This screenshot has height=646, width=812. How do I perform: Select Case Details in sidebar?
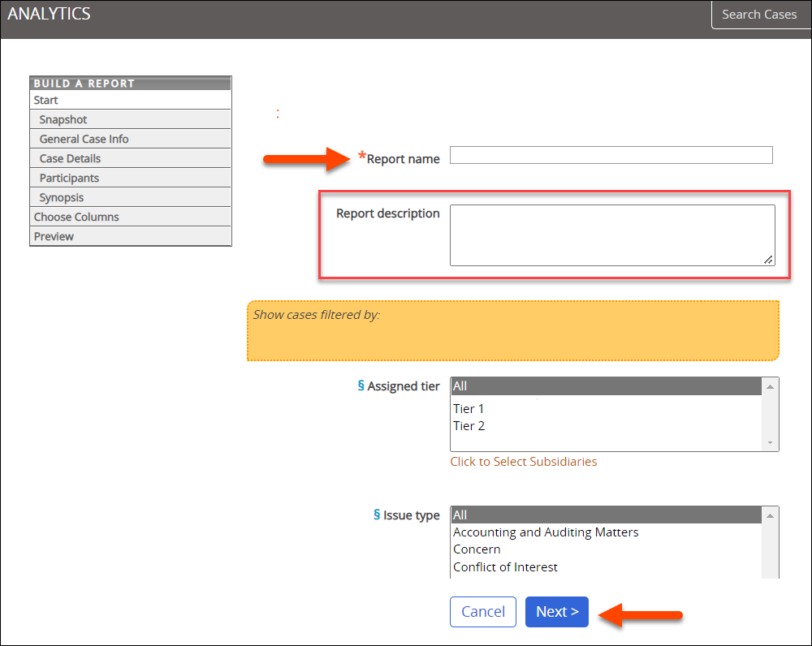coord(70,158)
